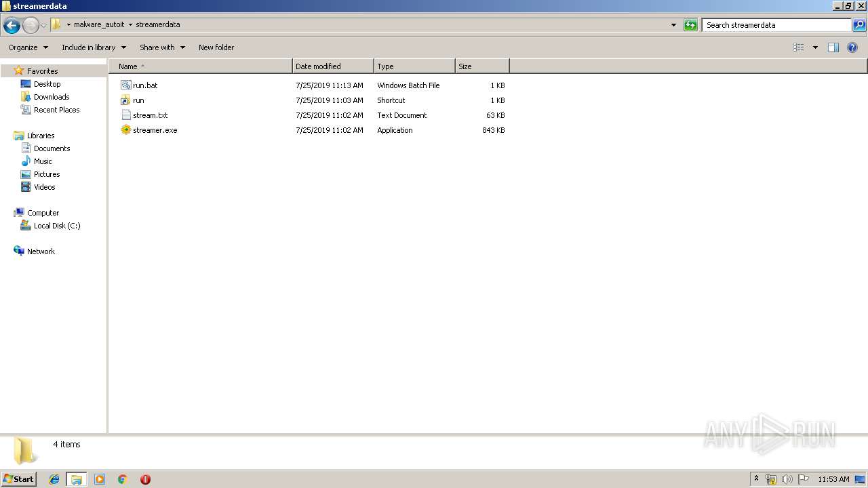Click the Show desktop button
868x488 pixels.
tap(861, 479)
